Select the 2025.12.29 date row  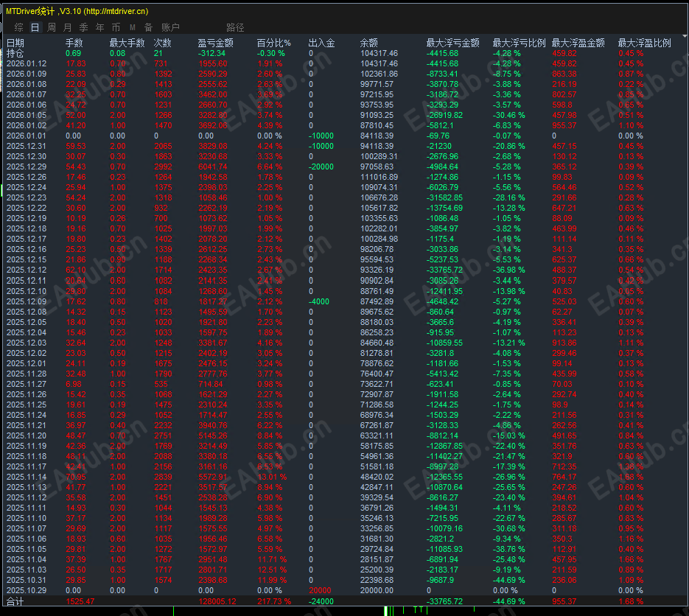[x=27, y=167]
